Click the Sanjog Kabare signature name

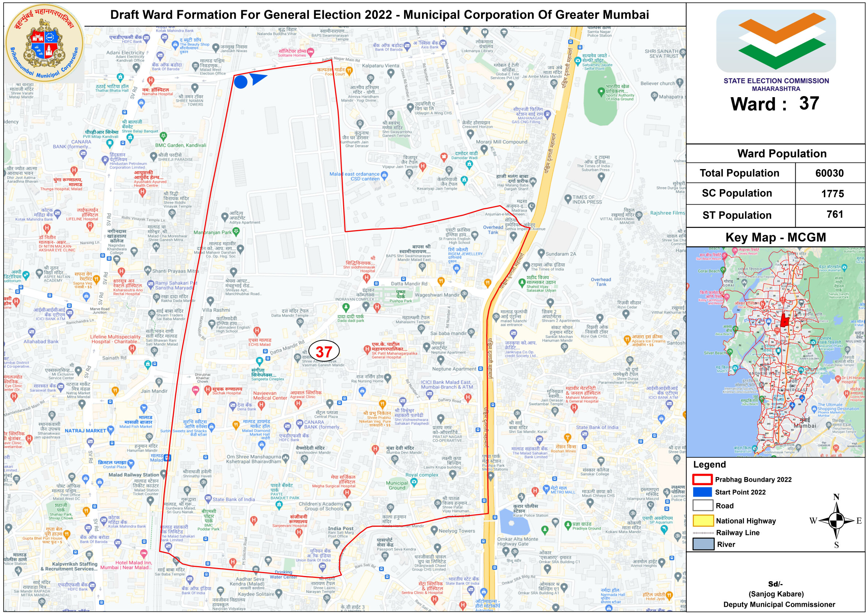click(x=776, y=594)
